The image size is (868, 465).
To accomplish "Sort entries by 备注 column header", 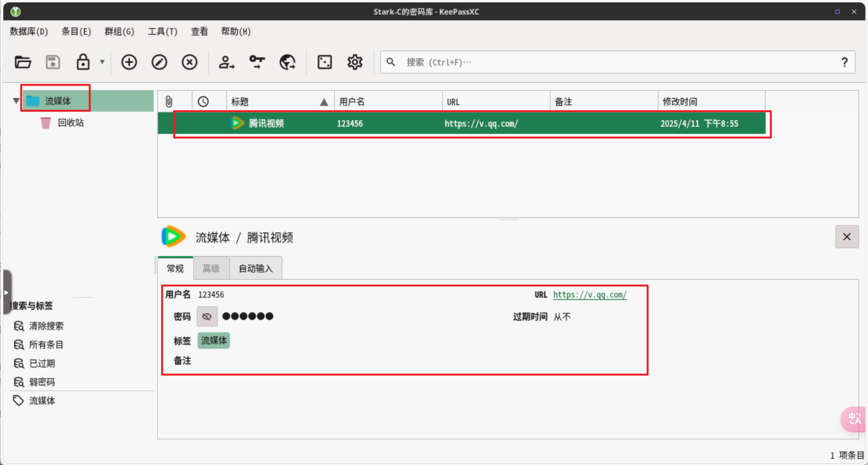I will point(603,102).
